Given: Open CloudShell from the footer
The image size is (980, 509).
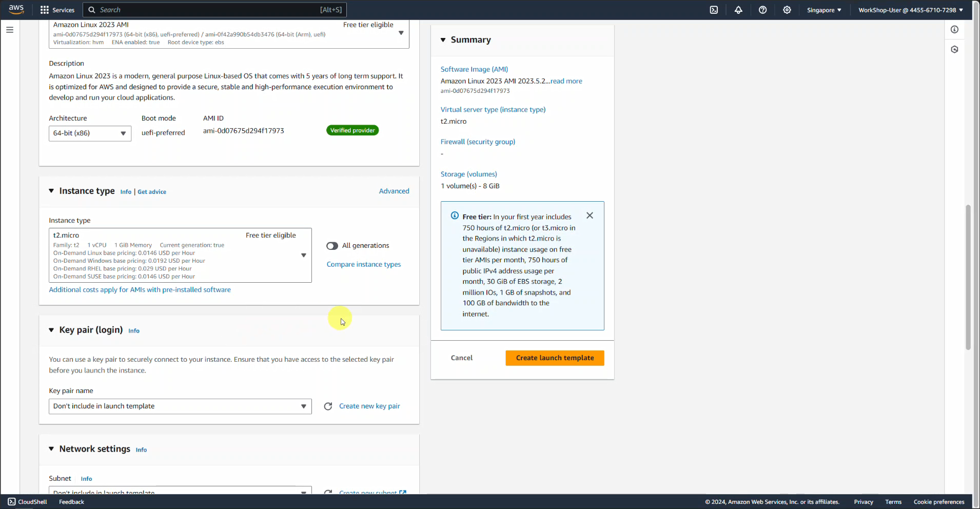Looking at the screenshot, I should pyautogui.click(x=28, y=502).
